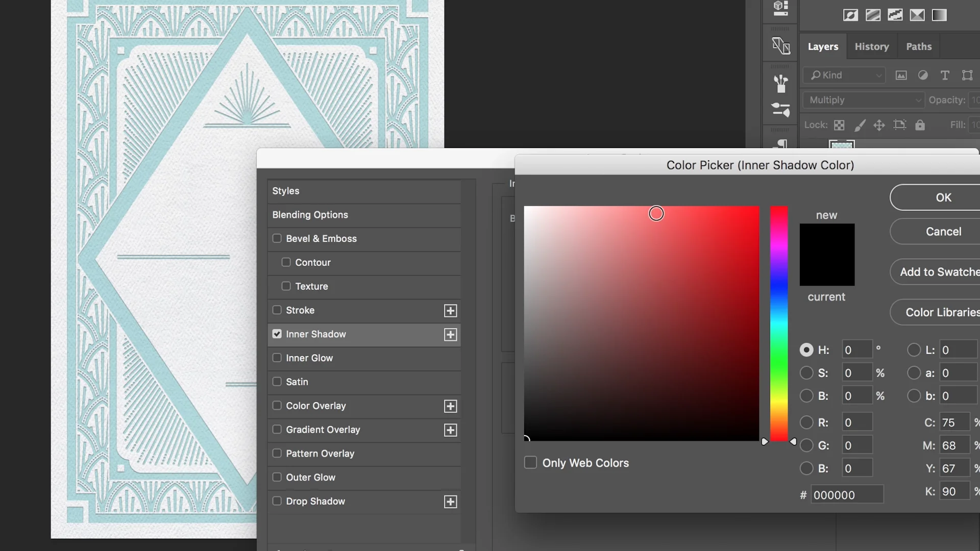Screen dimensions: 980x551
Task: Click filter for pixel layers icon
Action: pyautogui.click(x=901, y=76)
